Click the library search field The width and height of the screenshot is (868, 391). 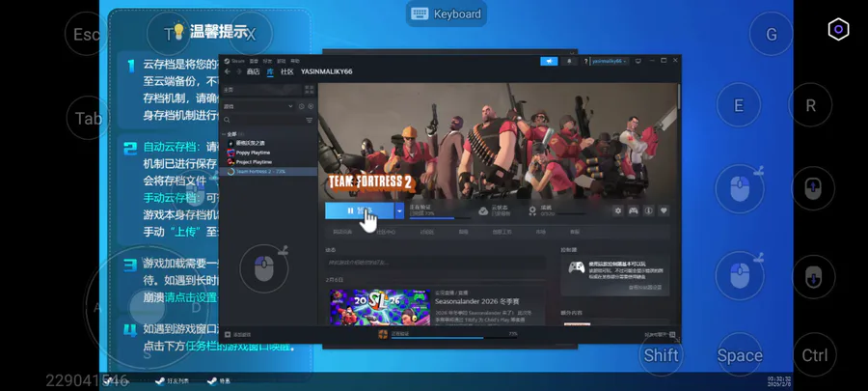262,120
